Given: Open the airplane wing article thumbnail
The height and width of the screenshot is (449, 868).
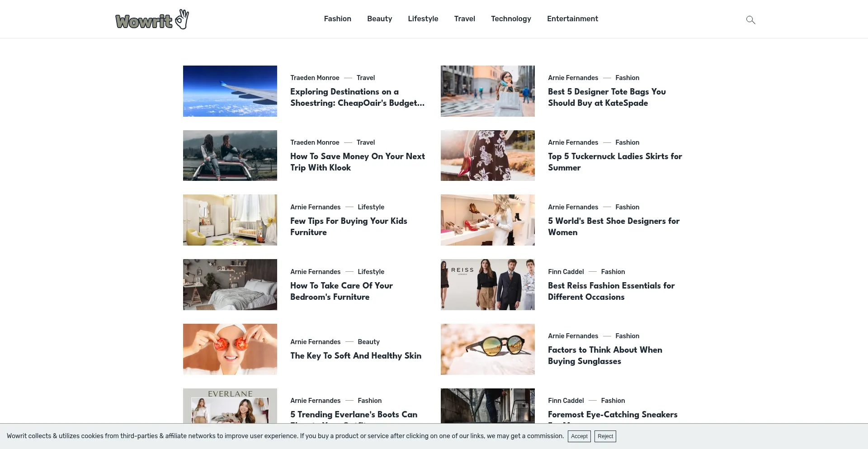Looking at the screenshot, I should [230, 91].
